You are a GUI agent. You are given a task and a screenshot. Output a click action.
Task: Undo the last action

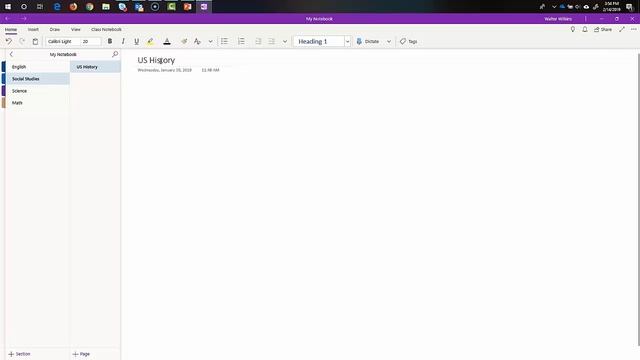(9, 41)
